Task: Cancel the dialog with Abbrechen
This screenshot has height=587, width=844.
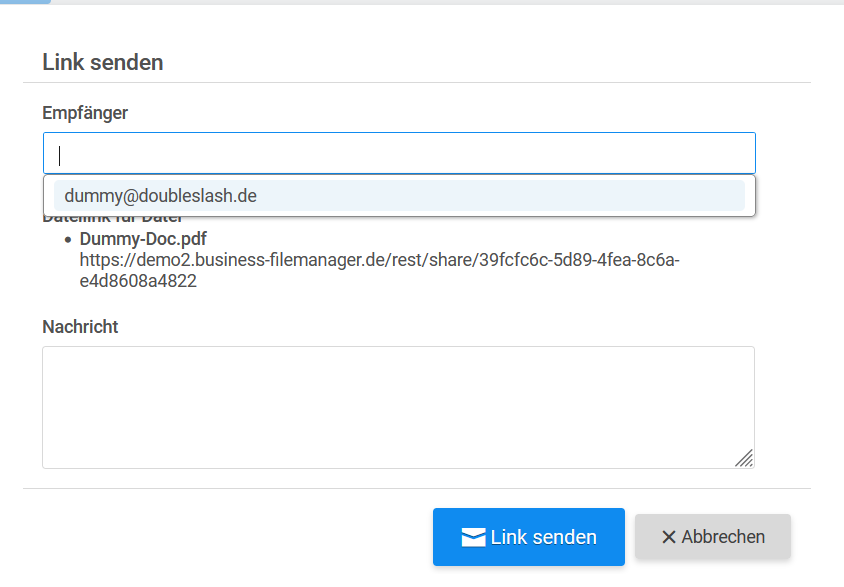Action: pyautogui.click(x=713, y=537)
